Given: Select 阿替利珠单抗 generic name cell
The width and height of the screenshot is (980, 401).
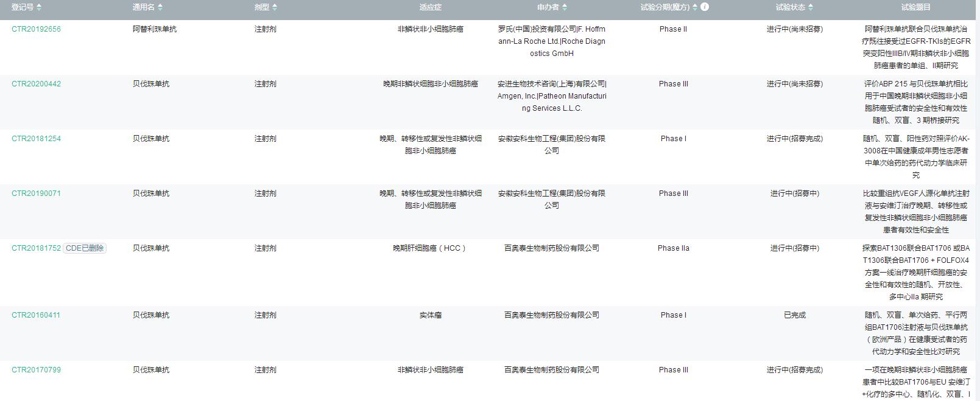Looking at the screenshot, I should point(155,29).
